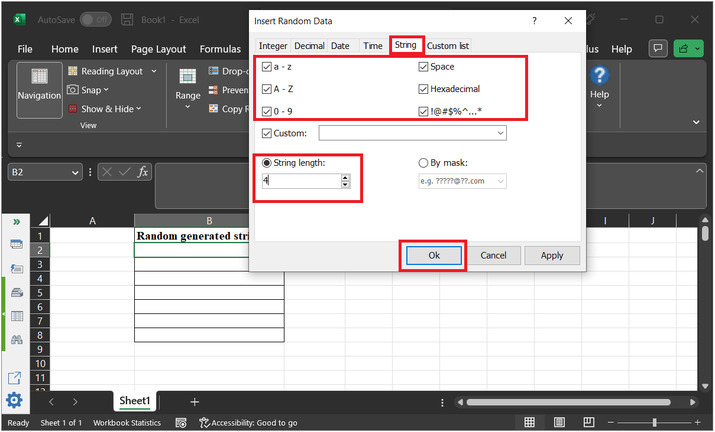
Task: Switch to the Date tab
Action: [x=340, y=46]
